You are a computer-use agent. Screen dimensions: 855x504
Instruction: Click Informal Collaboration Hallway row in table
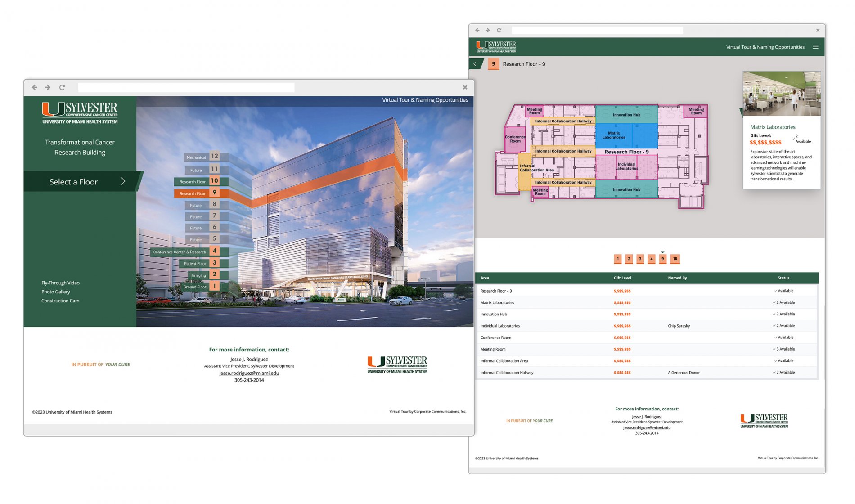click(x=647, y=373)
